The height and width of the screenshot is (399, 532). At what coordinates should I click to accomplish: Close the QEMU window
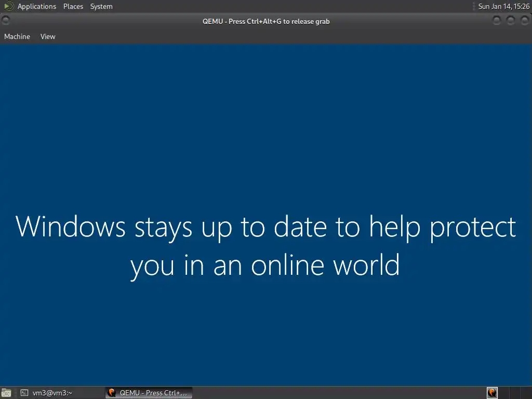pyautogui.click(x=525, y=21)
